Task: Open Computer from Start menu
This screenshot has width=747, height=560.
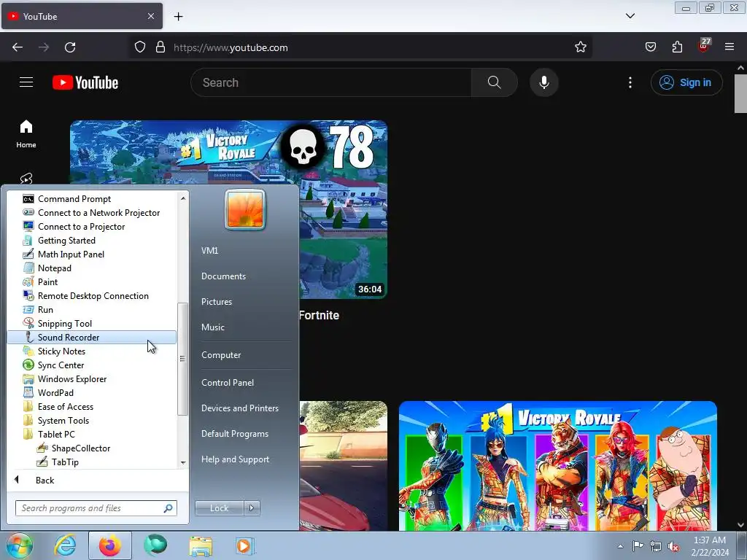Action: click(221, 354)
